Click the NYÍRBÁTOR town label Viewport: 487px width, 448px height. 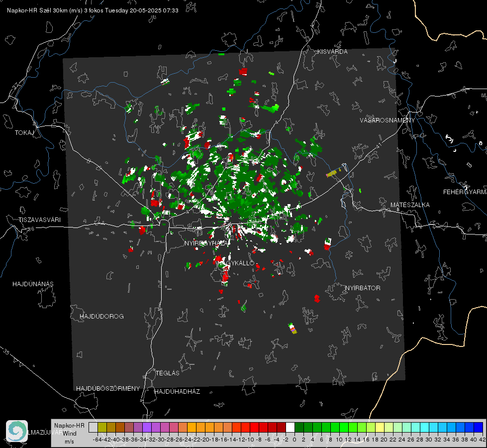(363, 288)
